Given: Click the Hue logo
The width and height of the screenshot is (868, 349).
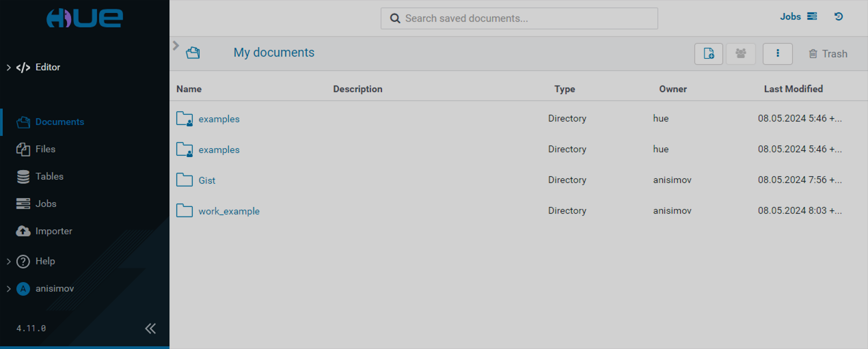Looking at the screenshot, I should pos(84,18).
